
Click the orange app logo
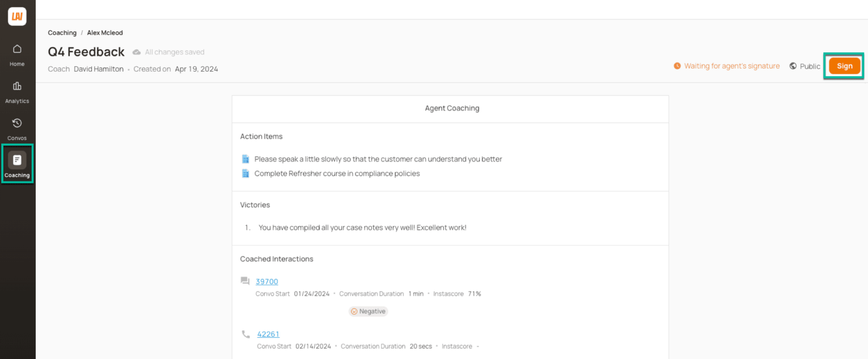[17, 17]
